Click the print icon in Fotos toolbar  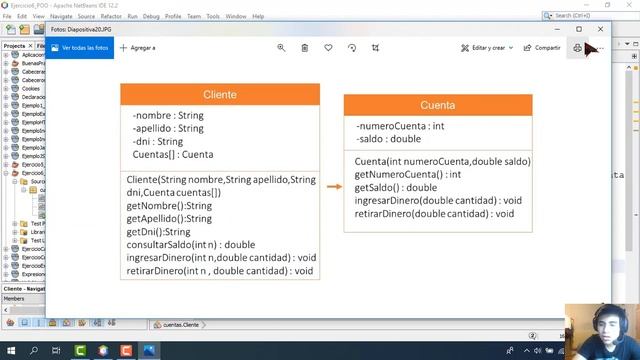point(577,48)
